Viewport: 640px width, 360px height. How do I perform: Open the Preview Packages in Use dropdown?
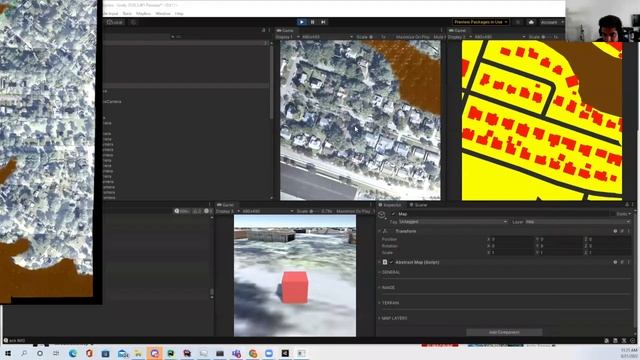click(x=480, y=22)
